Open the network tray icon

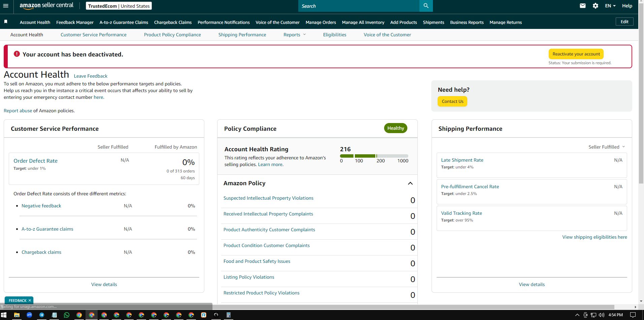[594, 315]
